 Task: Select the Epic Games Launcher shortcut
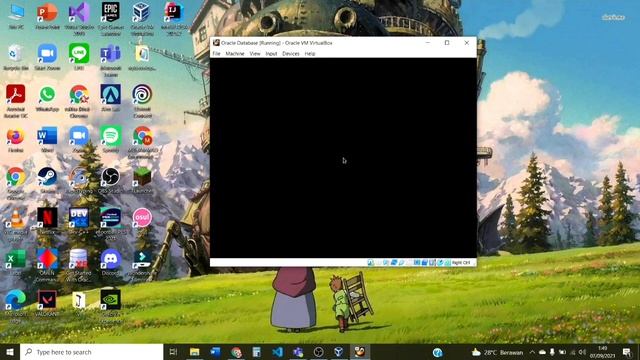click(x=111, y=19)
